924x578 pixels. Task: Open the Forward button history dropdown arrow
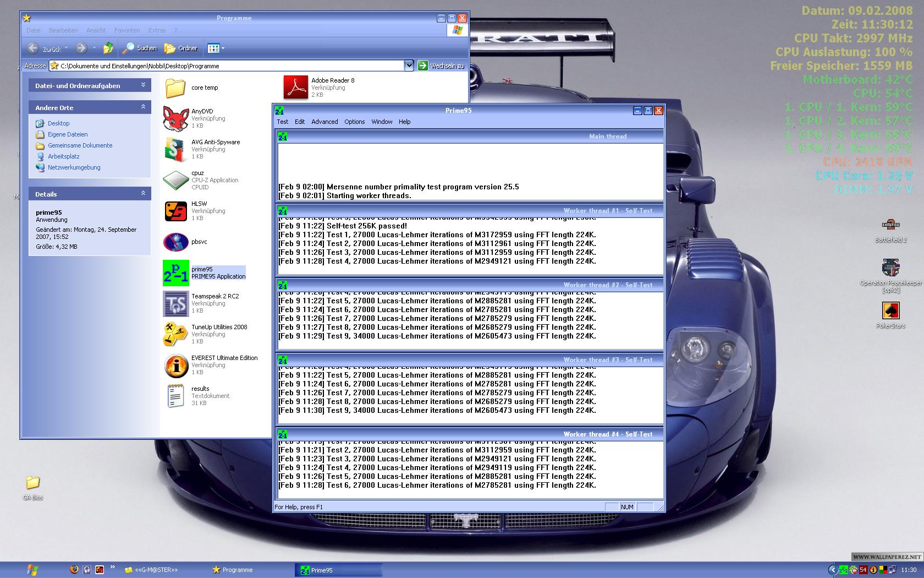pyautogui.click(x=94, y=48)
